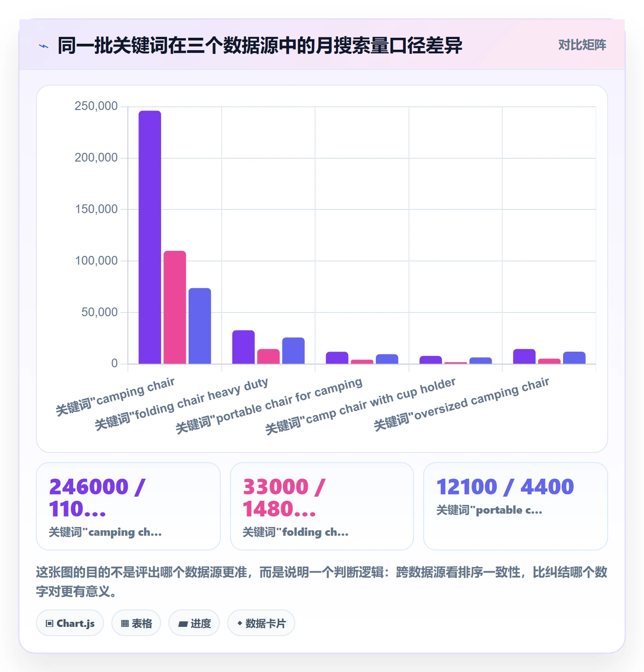644x672 pixels.
Task: Click x-axis label 关键词"camp chair with cup holder
Action: pos(361,406)
